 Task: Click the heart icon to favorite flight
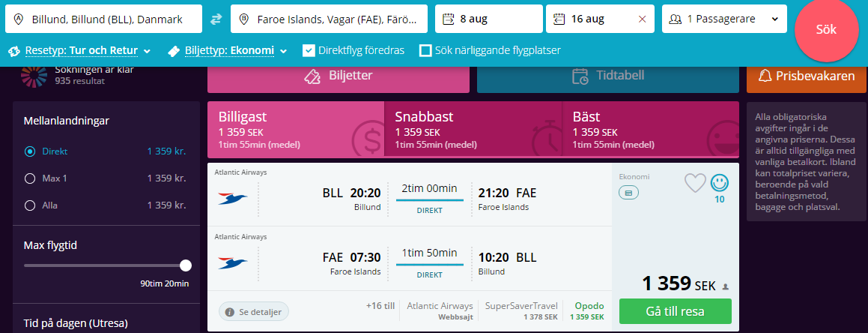coord(695,183)
